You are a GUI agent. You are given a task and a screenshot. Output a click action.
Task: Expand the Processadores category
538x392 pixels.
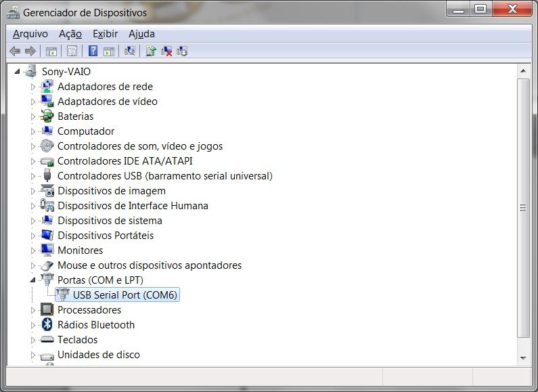pos(32,310)
